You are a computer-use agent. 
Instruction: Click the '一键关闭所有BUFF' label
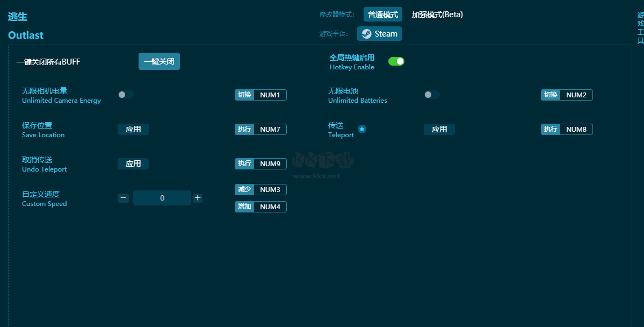pos(48,62)
